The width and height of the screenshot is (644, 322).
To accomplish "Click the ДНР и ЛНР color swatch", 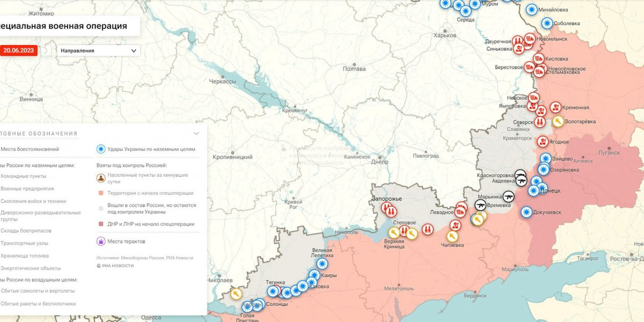I will (x=100, y=224).
